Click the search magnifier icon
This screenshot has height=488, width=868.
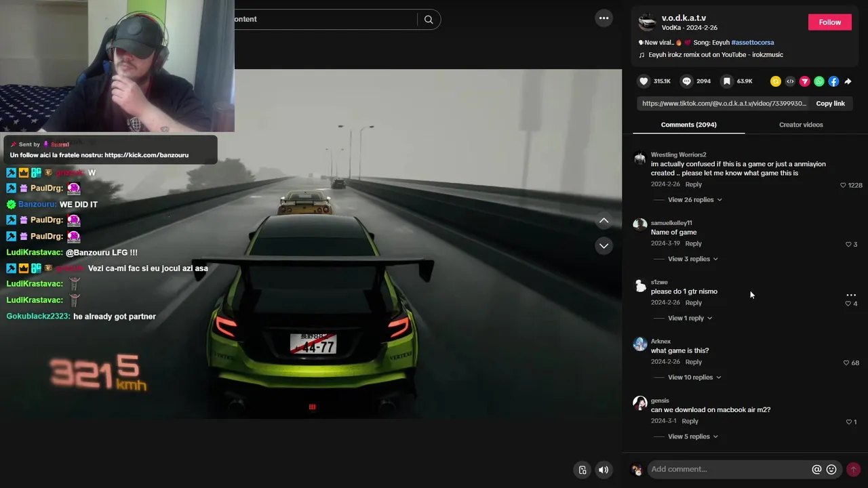[429, 20]
